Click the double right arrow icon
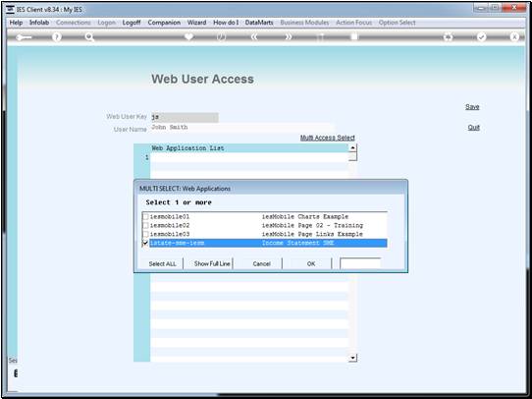Viewport: 532px width, 399px height. [288, 36]
